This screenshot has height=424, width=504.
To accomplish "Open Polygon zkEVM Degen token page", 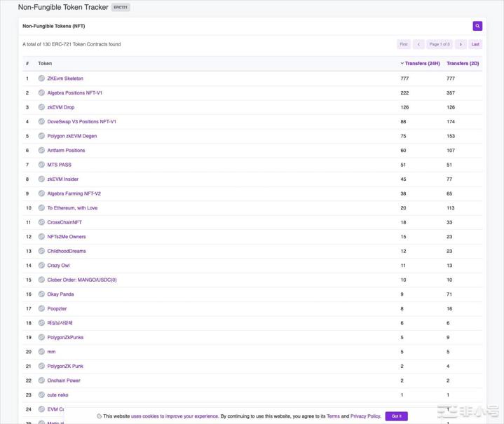I will pyautogui.click(x=71, y=136).
